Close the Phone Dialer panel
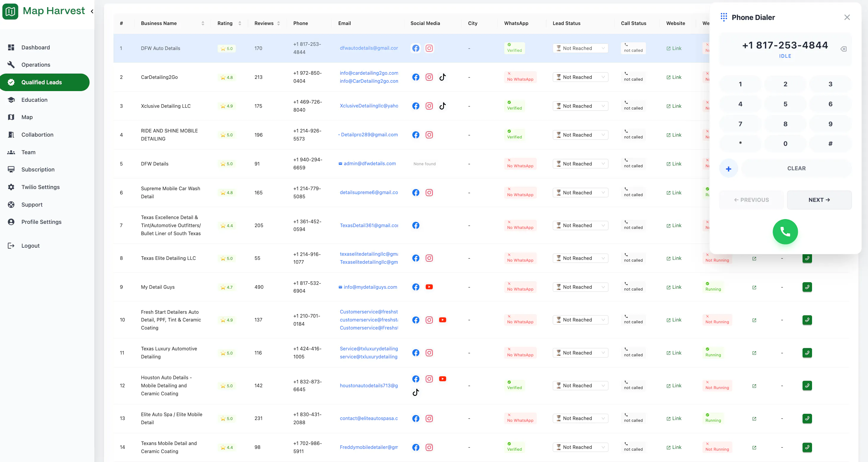The image size is (868, 462). coord(847,17)
